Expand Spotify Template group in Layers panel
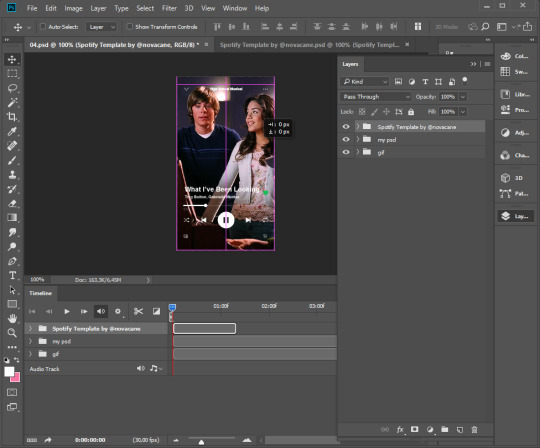 point(358,126)
